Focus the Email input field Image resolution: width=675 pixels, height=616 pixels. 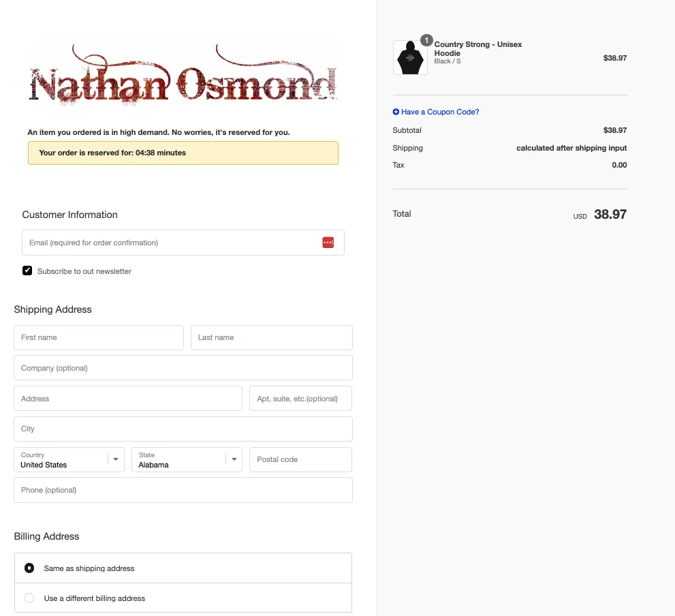coord(183,243)
